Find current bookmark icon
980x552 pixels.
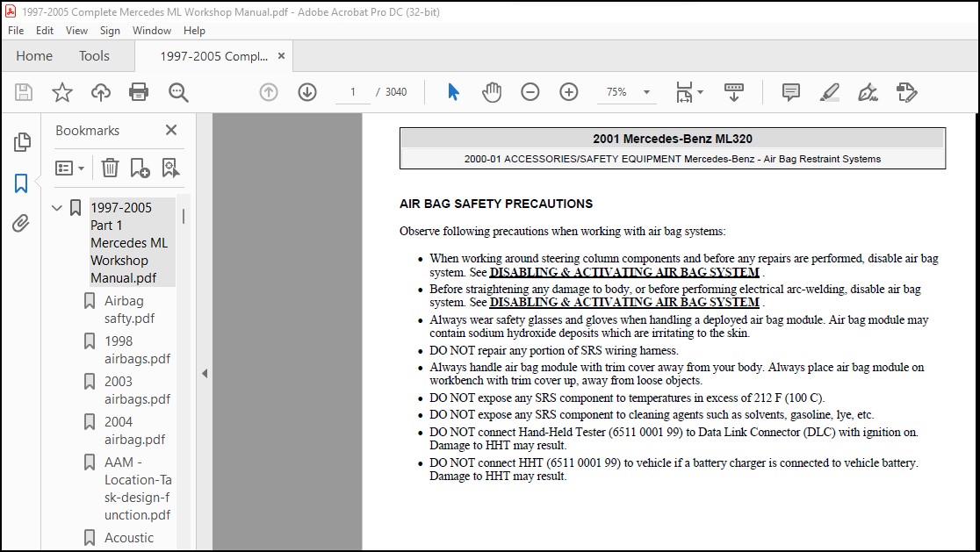pos(170,168)
